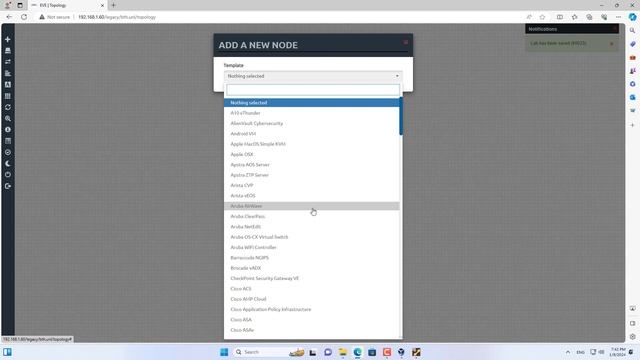Dismiss the Lab has been saved notification
Screen dimensions: 640x360
[611, 44]
